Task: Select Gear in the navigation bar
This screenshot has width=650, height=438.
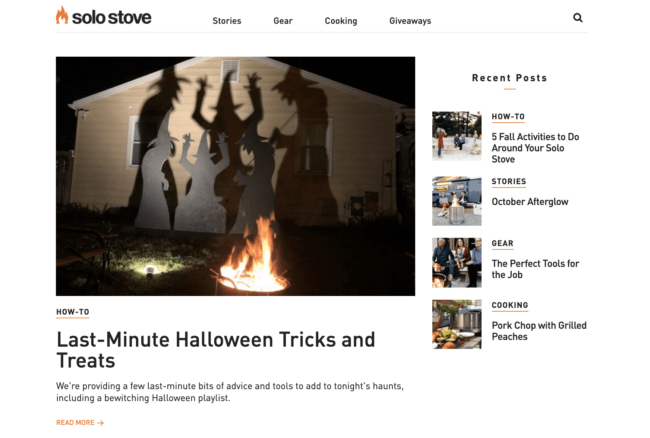Action: tap(283, 21)
